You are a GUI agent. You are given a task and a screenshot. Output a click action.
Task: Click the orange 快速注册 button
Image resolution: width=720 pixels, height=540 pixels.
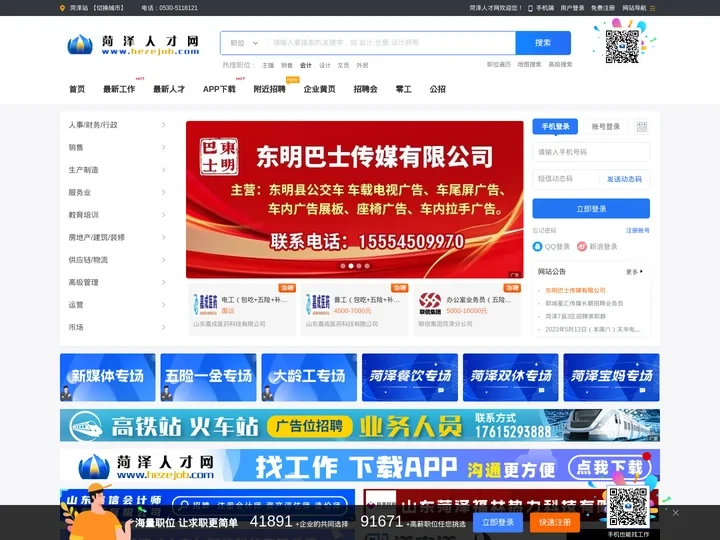tap(555, 522)
